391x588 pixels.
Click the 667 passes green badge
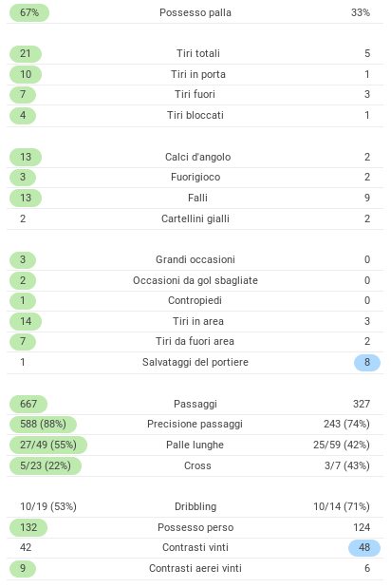click(x=28, y=404)
